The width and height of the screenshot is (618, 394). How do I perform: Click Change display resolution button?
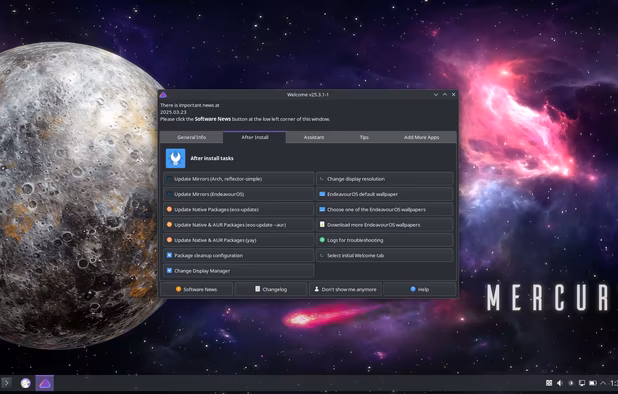point(385,179)
